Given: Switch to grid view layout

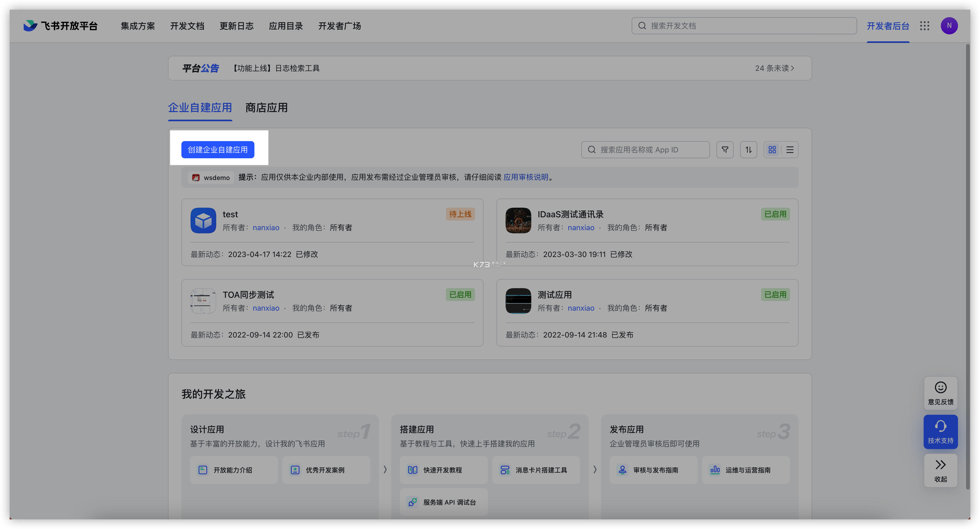Looking at the screenshot, I should click(772, 149).
